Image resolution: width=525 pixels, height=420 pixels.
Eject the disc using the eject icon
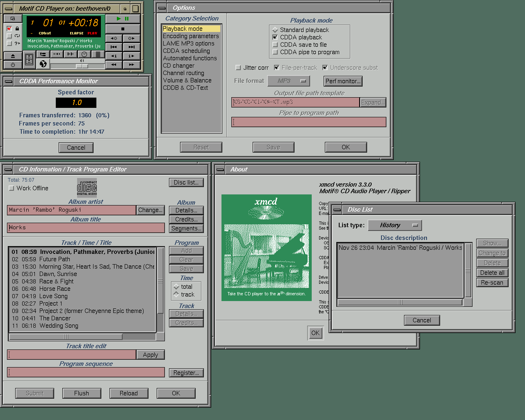click(13, 56)
